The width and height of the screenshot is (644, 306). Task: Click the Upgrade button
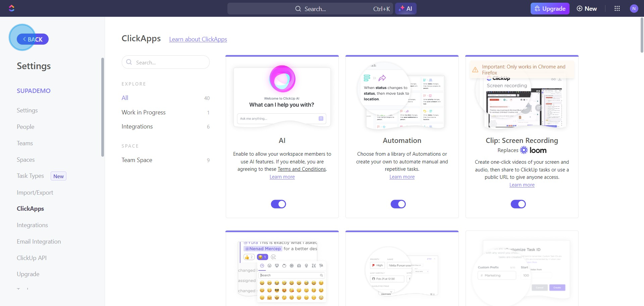550,9
